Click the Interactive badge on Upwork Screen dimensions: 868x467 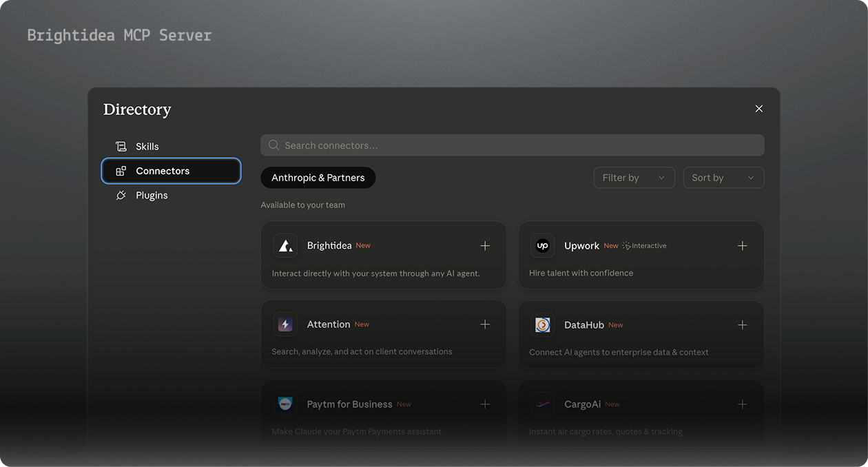(x=644, y=246)
